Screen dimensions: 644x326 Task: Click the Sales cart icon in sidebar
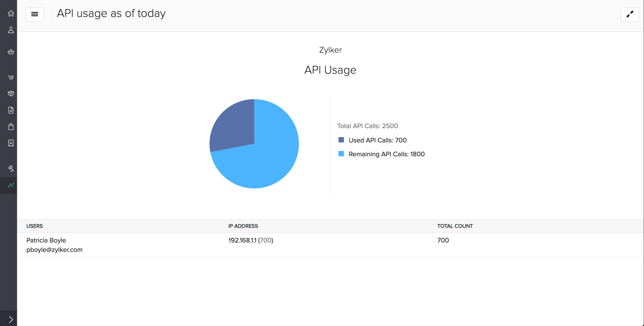tap(11, 77)
